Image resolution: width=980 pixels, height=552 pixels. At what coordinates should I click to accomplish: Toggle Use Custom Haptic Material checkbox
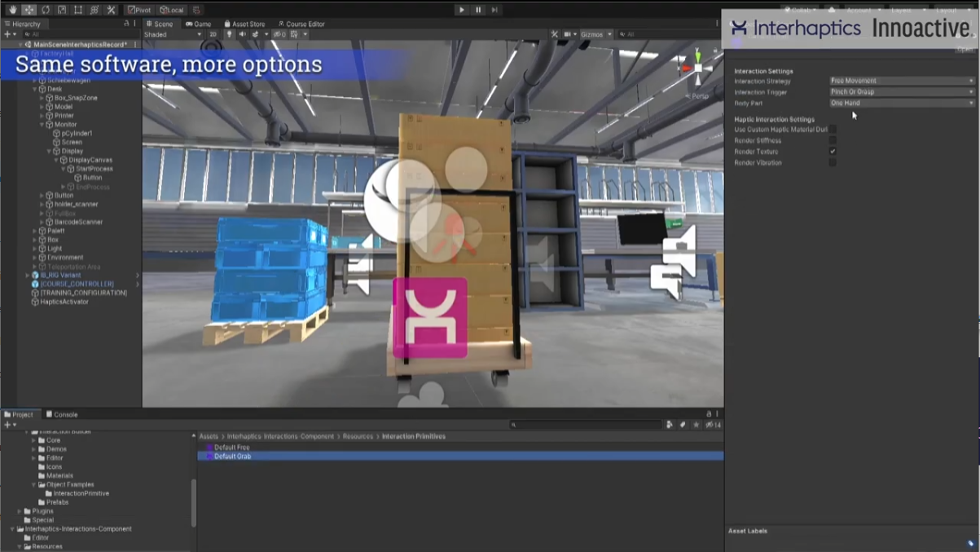point(833,130)
